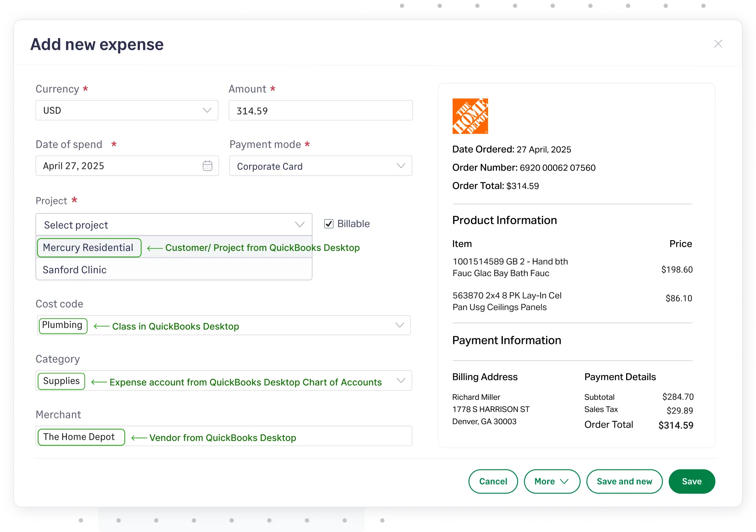Click The Home Depot merchant tag
The height and width of the screenshot is (532, 756).
(x=80, y=436)
